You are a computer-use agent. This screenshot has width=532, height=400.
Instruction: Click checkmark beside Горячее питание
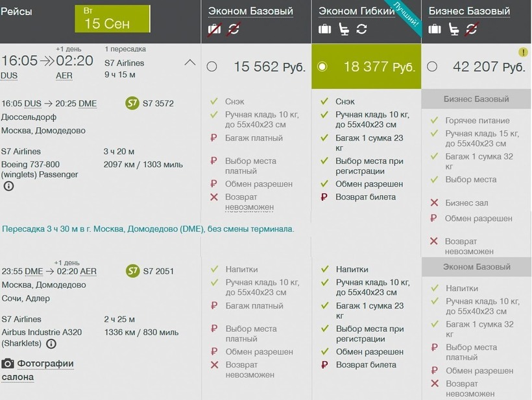(434, 121)
